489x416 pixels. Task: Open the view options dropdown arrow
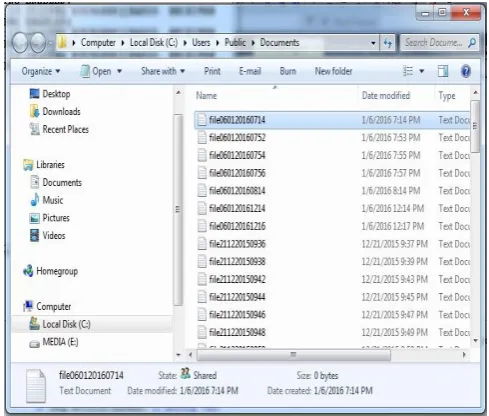422,71
